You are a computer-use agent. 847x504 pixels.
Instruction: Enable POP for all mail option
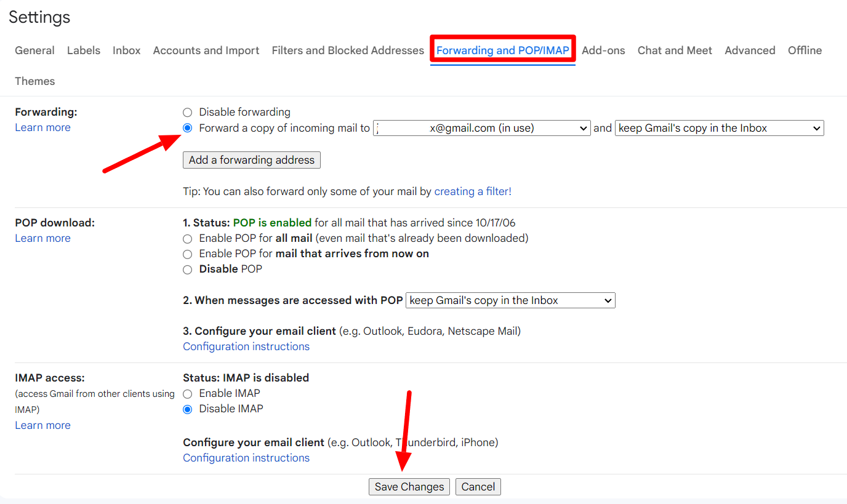(188, 238)
